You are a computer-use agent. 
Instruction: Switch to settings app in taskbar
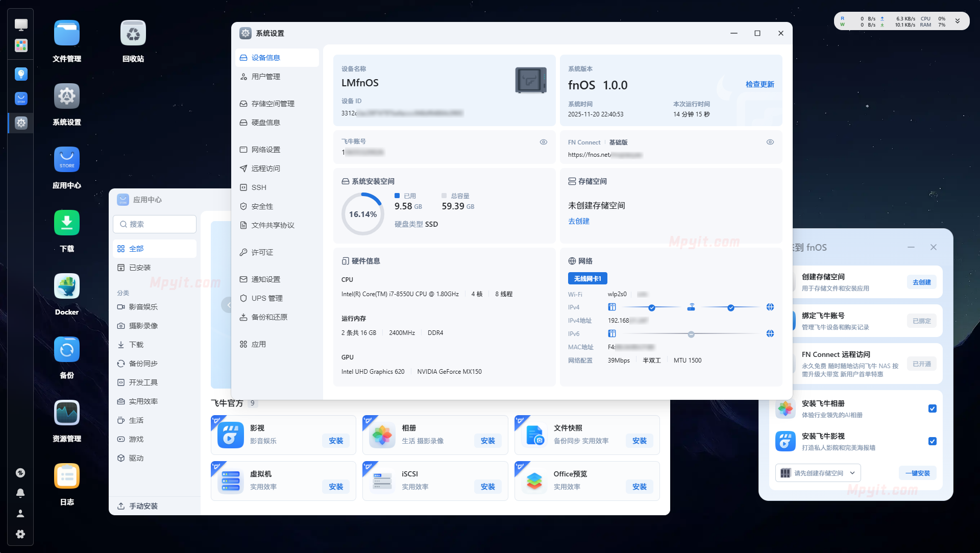point(21,123)
